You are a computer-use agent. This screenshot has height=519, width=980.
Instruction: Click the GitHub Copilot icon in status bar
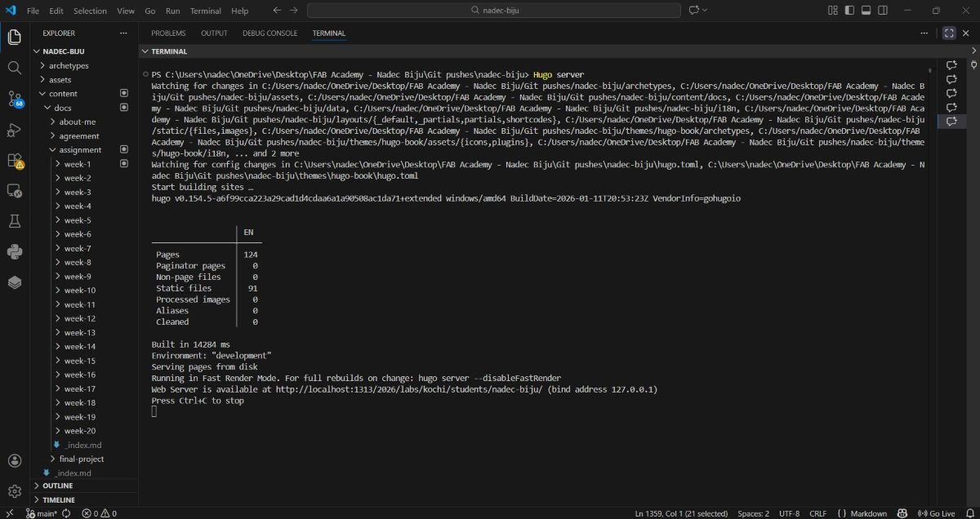coord(901,513)
